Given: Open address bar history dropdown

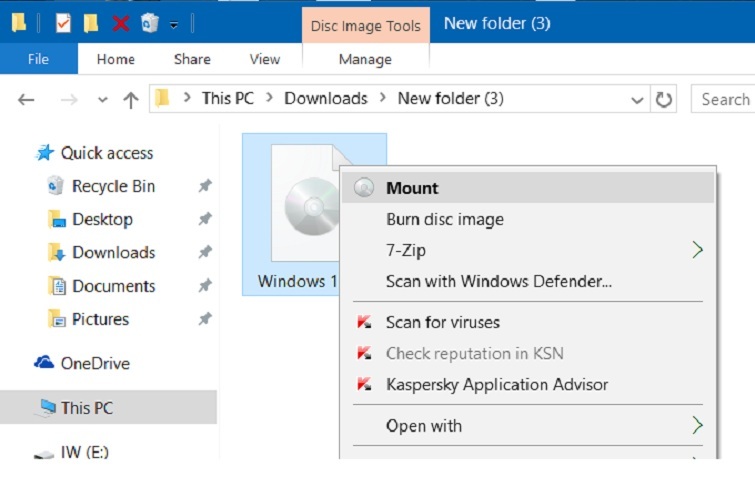Looking at the screenshot, I should point(637,99).
